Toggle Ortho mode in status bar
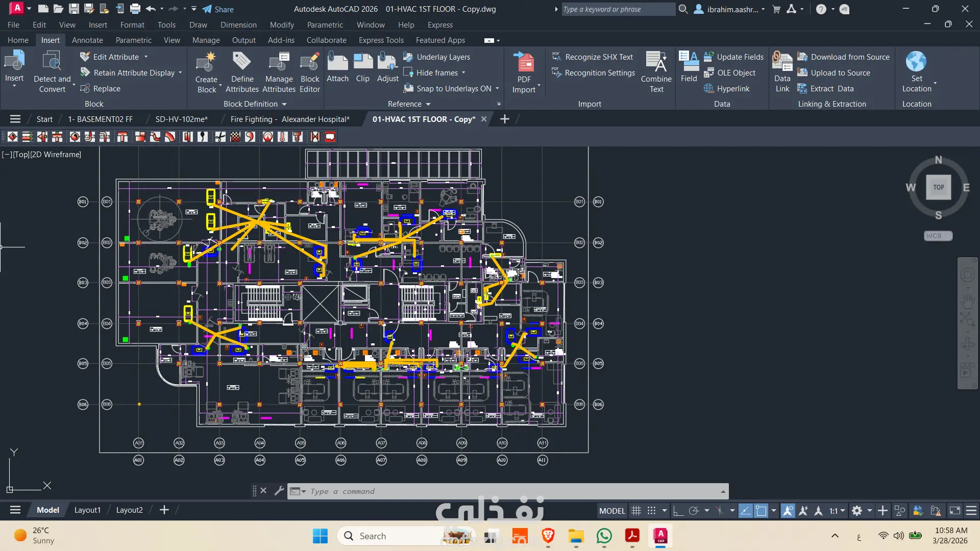Image resolution: width=980 pixels, height=551 pixels. [x=678, y=511]
